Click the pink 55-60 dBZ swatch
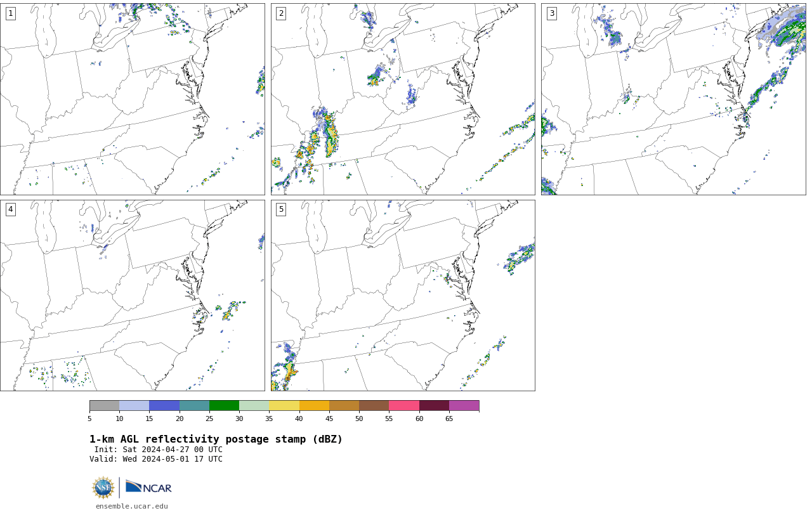This screenshot has width=812, height=513. pos(404,406)
